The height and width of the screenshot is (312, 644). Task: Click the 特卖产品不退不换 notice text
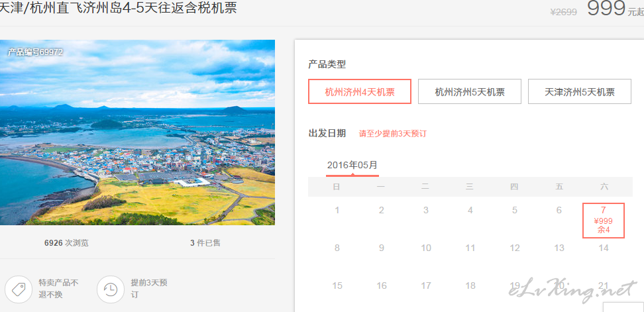[58, 289]
